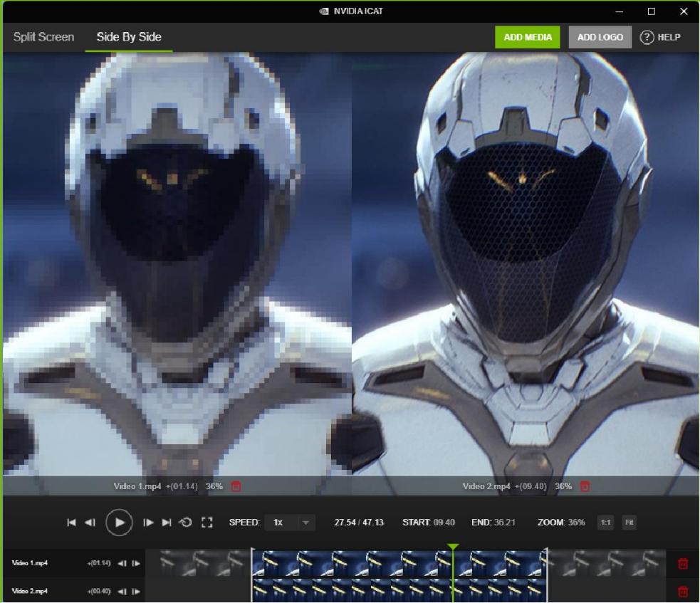Screen dimensions: 700x603
Task: Delete Video 1.mp4 using trash icon under preview
Action: click(x=236, y=486)
